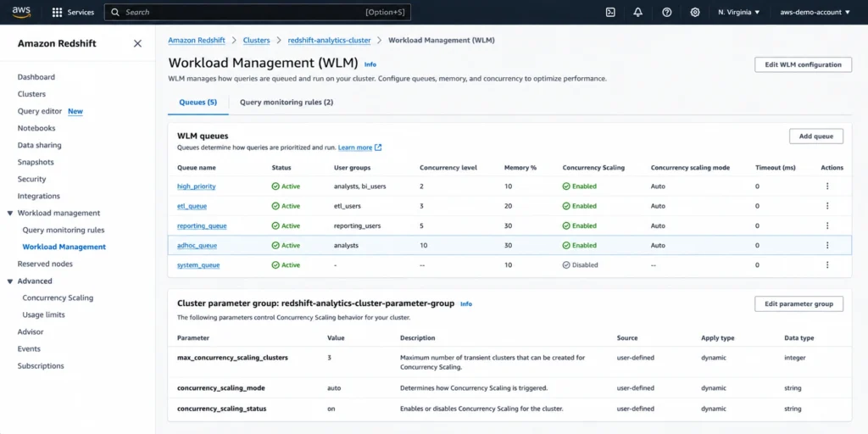Image resolution: width=868 pixels, height=434 pixels.
Task: Open actions menu for high_priority queue
Action: [x=827, y=186]
